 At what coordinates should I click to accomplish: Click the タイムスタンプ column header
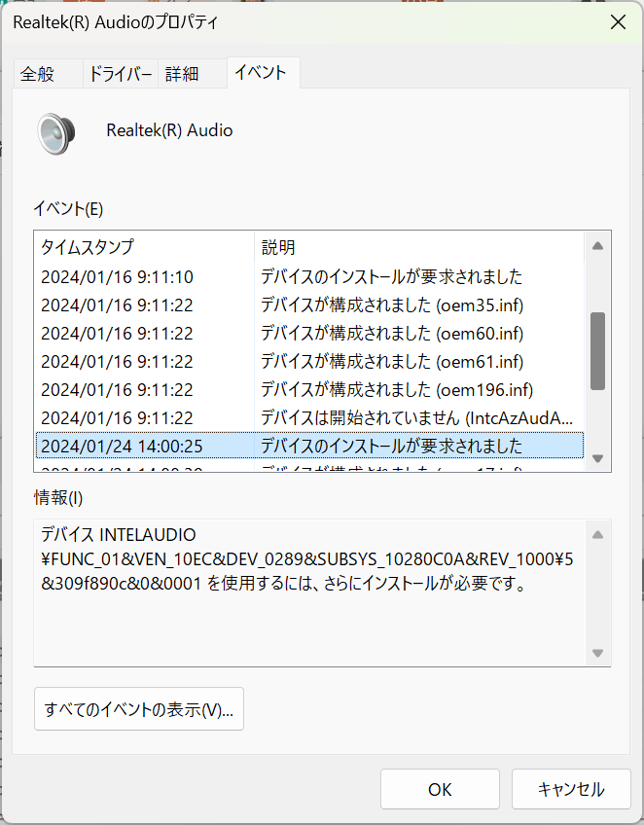click(144, 247)
